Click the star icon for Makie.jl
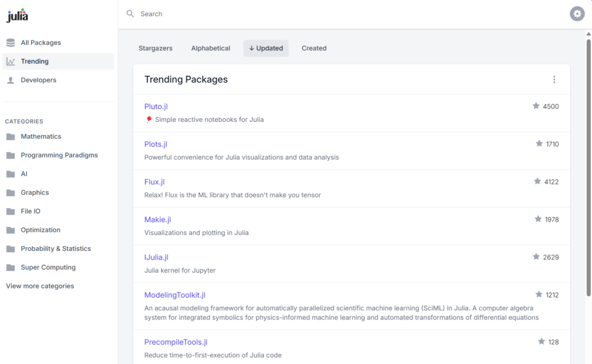 pos(538,219)
